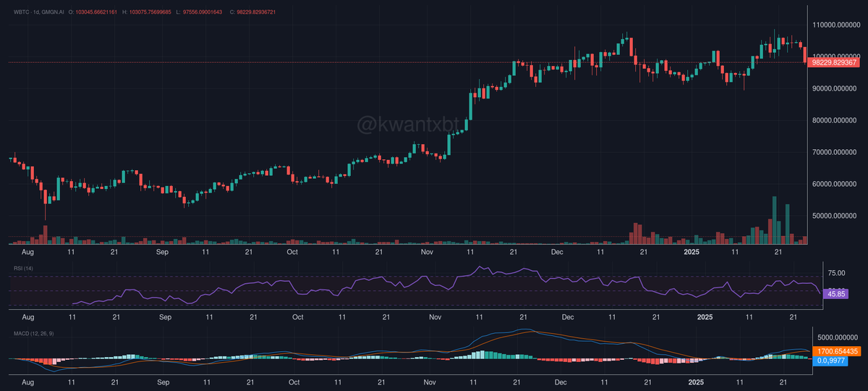
Task: Click the MACD (12, 26, 9) indicator label
Action: pos(33,333)
